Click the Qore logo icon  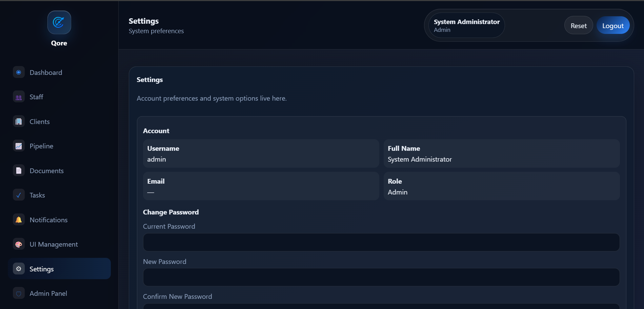(x=59, y=22)
